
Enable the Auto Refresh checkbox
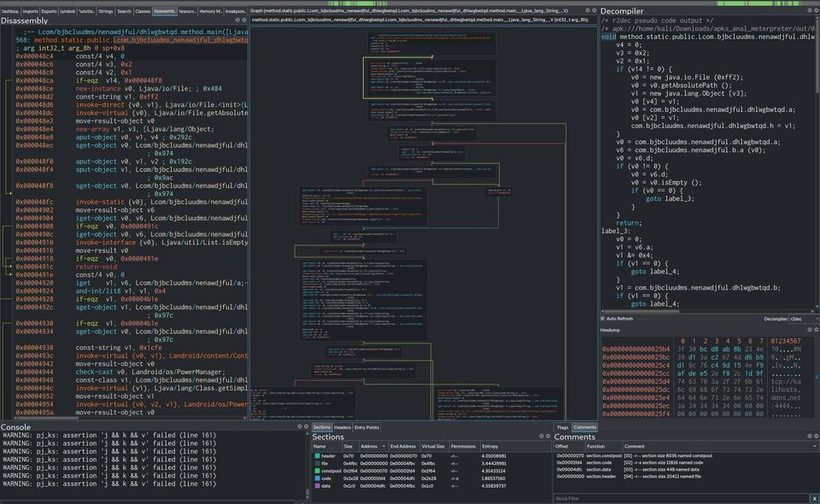pos(602,319)
